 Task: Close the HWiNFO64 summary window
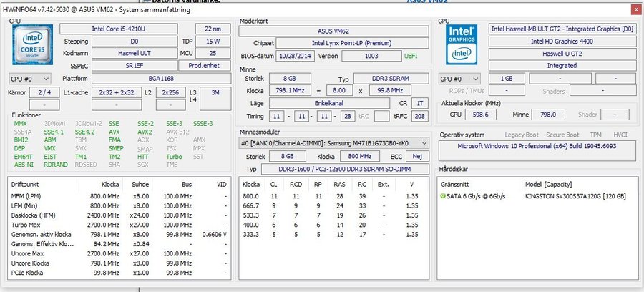635,10
